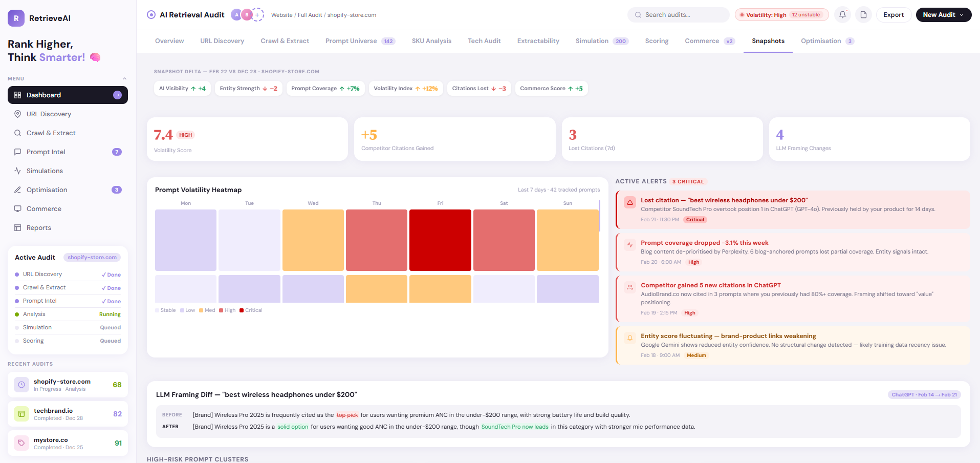
Task: Click the notification bell icon
Action: pyautogui.click(x=842, y=14)
